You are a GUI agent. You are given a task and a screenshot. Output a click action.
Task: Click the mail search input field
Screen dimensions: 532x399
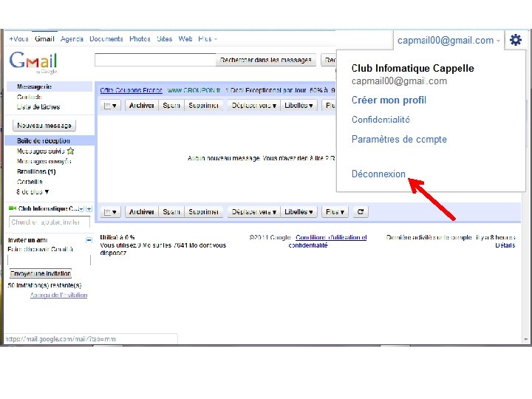click(x=155, y=60)
